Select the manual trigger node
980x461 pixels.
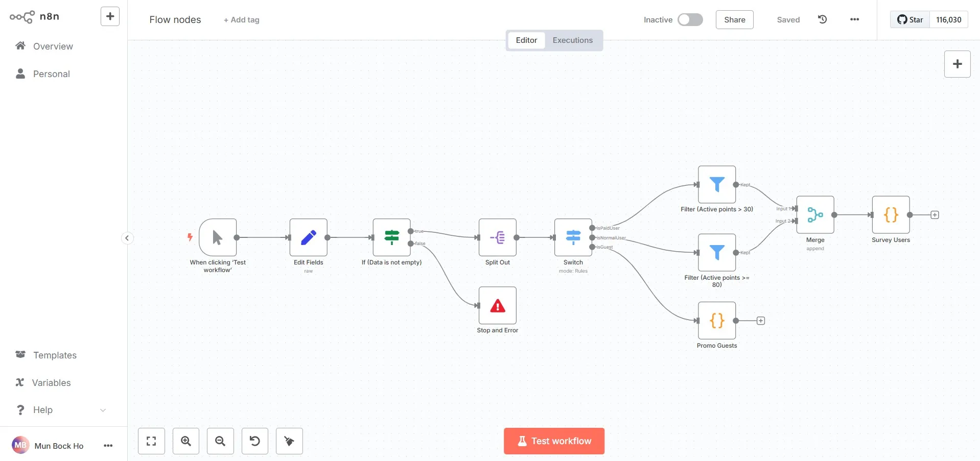(218, 237)
